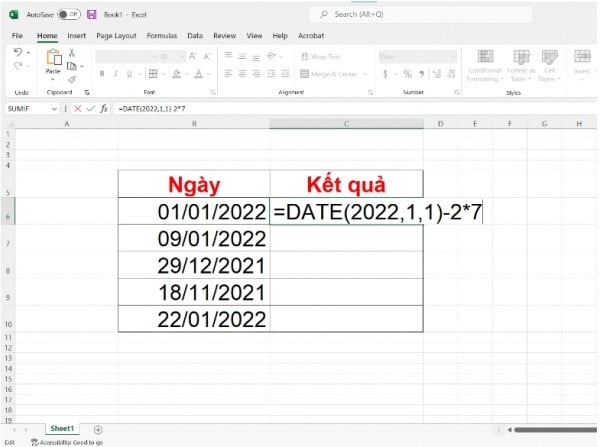The width and height of the screenshot is (600, 447).
Task: Open the Acrobat tab
Action: 311,36
